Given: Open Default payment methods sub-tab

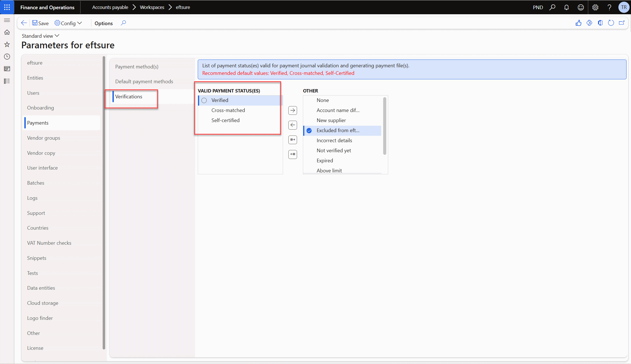Looking at the screenshot, I should pyautogui.click(x=153, y=82).
